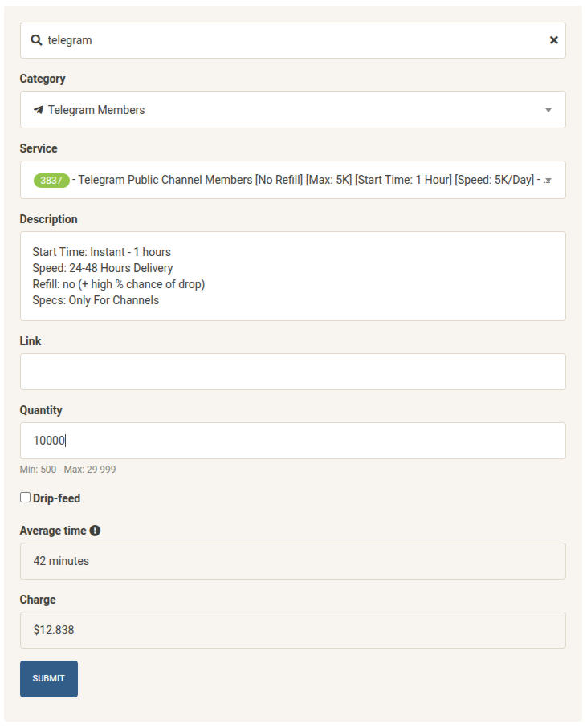Click the Charge field showing $12.838

tap(292, 630)
